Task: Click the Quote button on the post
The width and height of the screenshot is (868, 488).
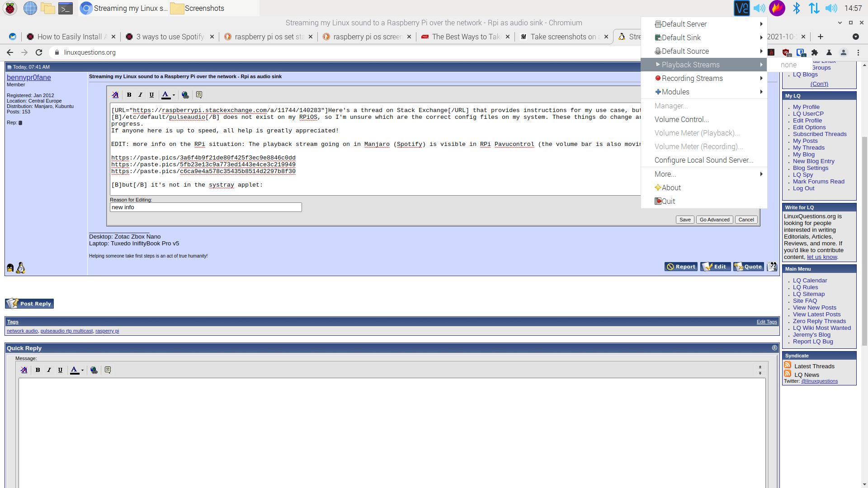Action: pyautogui.click(x=748, y=267)
